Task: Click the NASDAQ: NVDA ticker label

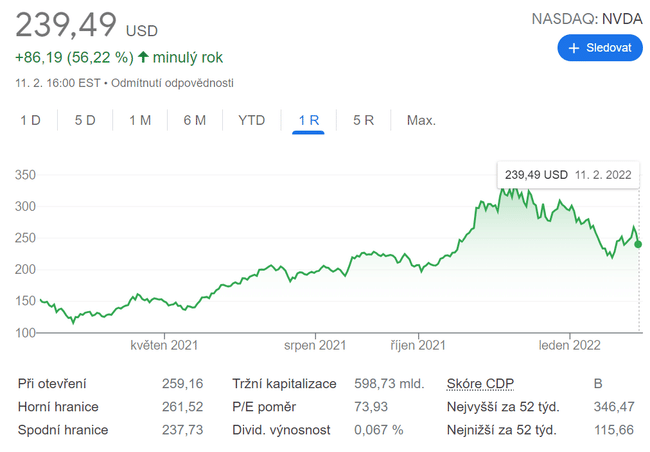Action: [x=584, y=17]
